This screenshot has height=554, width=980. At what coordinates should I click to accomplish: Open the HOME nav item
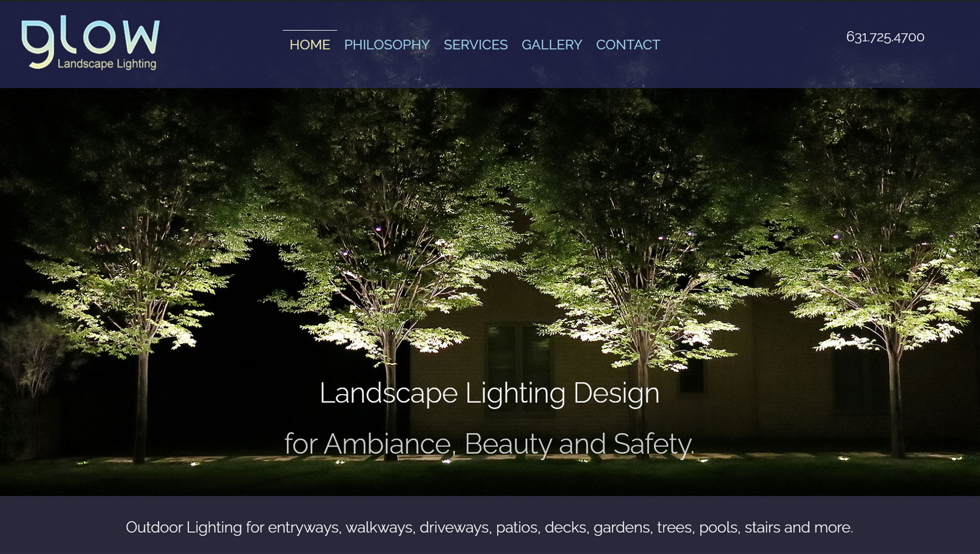(310, 45)
